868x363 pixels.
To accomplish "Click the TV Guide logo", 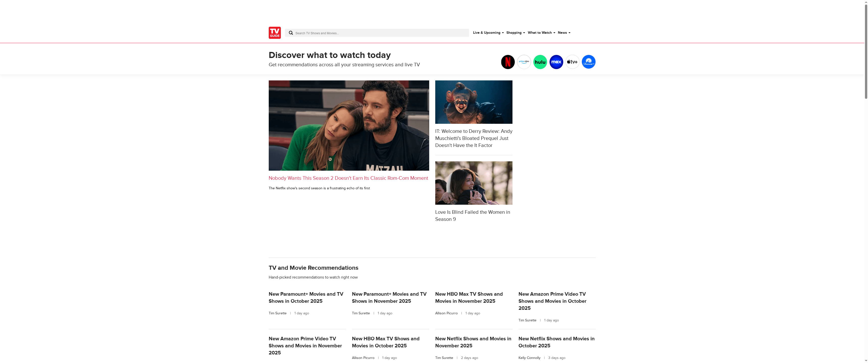I will click(x=275, y=33).
